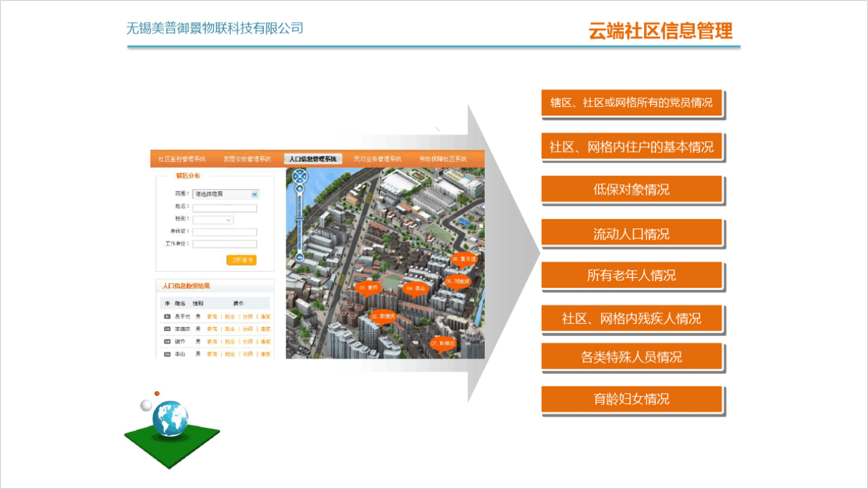Click the 身份证 ID input field

click(x=224, y=232)
